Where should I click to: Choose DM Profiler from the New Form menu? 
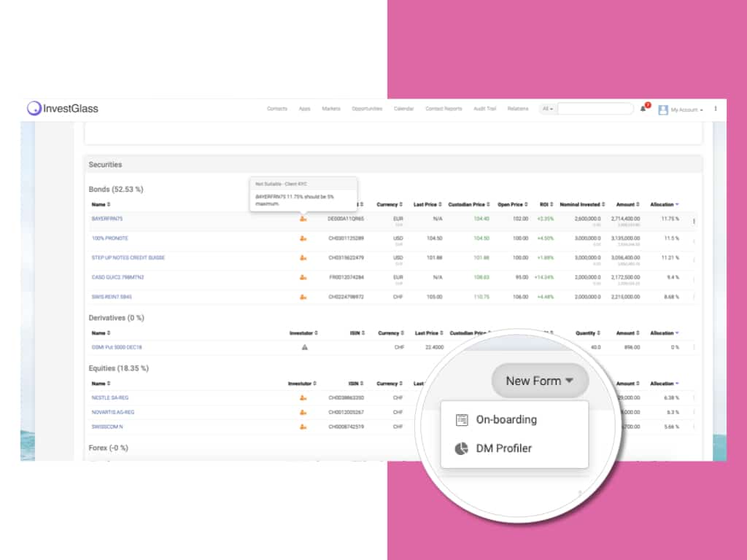click(x=514, y=448)
